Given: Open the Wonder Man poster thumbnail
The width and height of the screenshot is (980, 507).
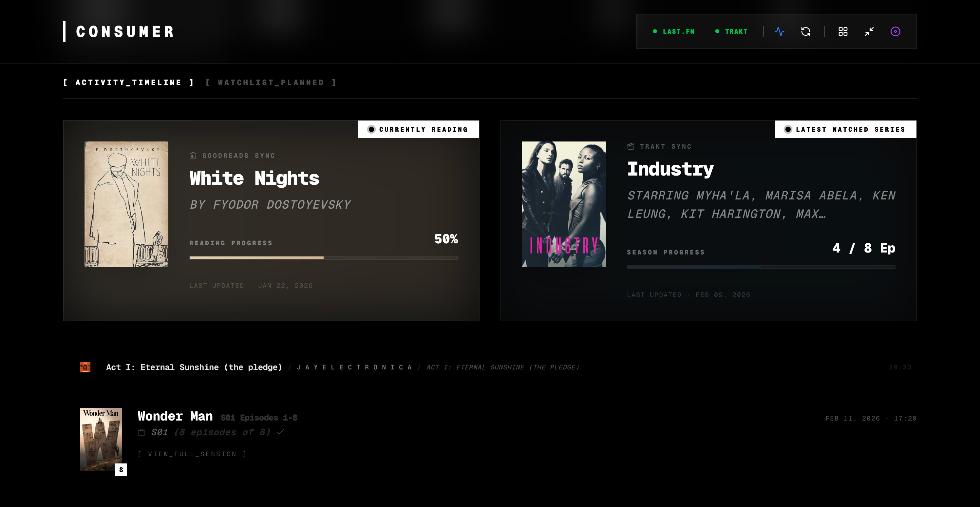Looking at the screenshot, I should tap(101, 439).
